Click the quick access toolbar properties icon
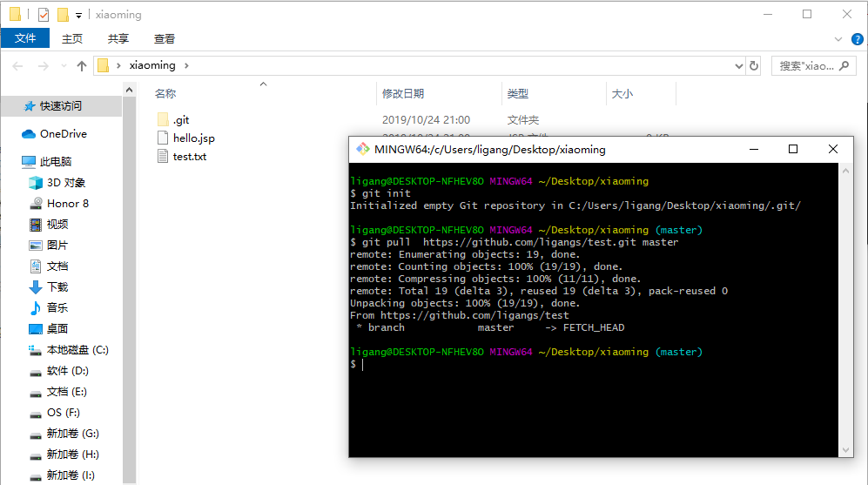 point(44,15)
